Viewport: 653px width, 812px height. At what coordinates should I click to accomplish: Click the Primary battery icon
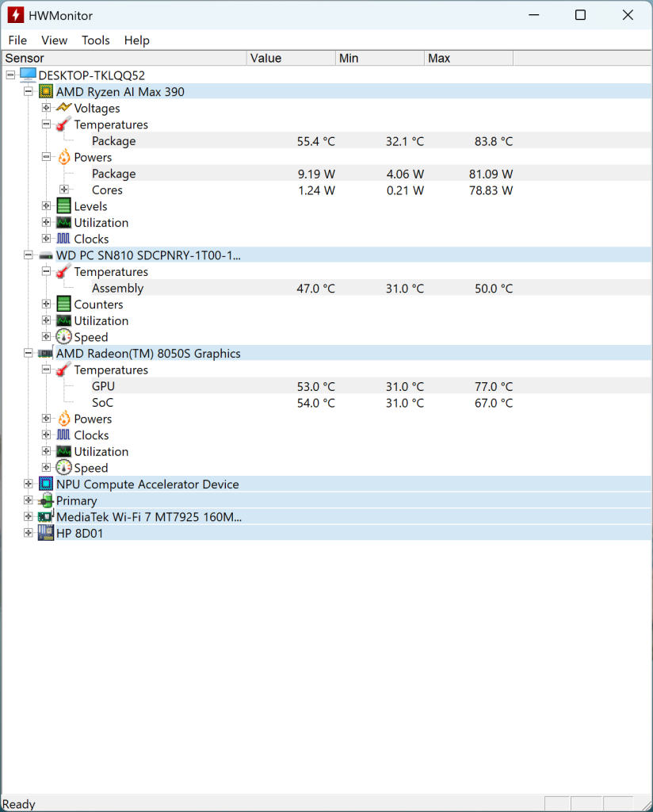[x=46, y=500]
